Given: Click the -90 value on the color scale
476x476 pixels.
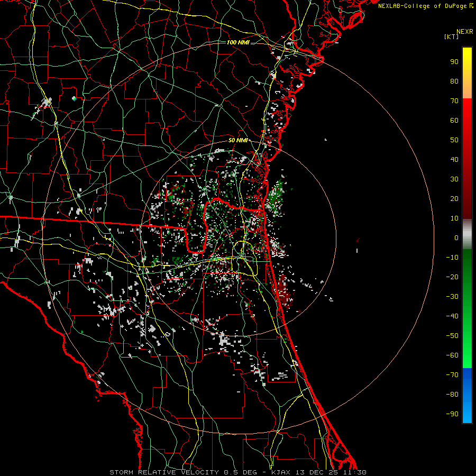Looking at the screenshot, I should pyautogui.click(x=452, y=414).
